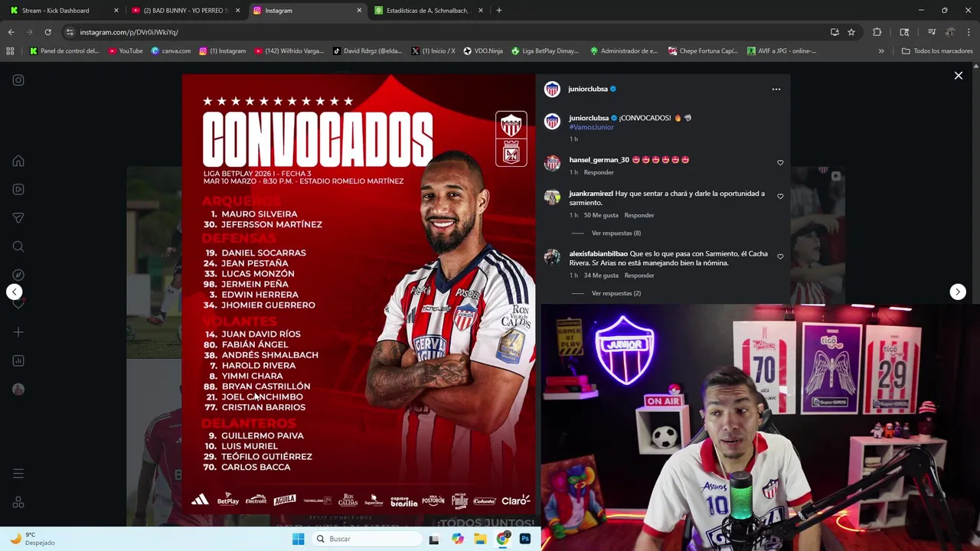Screen dimensions: 980x551
Task: Open the browser extensions puzzle icon
Action: [x=877, y=32]
